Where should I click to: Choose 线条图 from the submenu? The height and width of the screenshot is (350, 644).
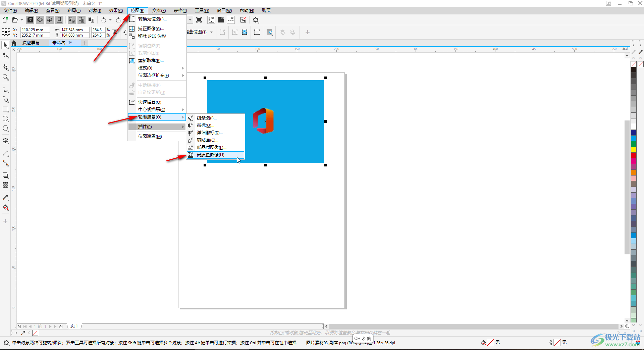tap(215, 118)
